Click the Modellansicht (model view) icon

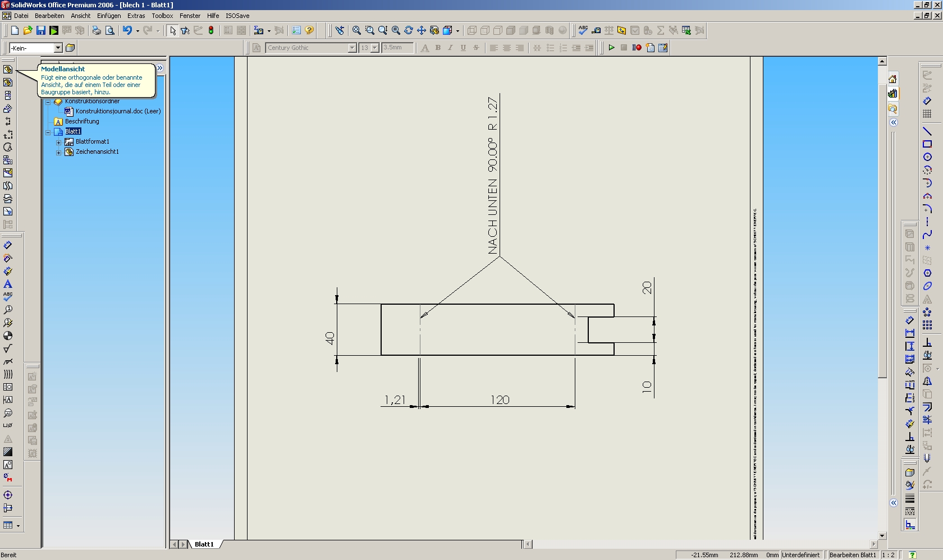click(8, 70)
